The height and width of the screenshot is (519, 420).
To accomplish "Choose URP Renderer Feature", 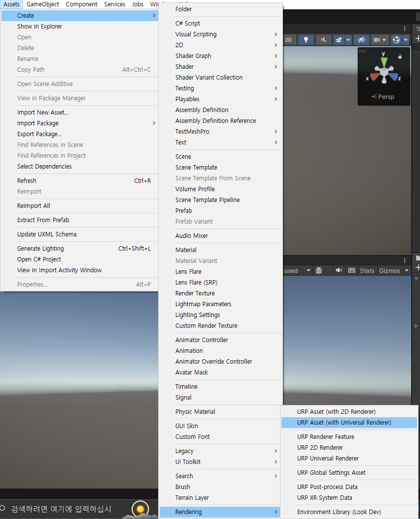I will coord(349,437).
